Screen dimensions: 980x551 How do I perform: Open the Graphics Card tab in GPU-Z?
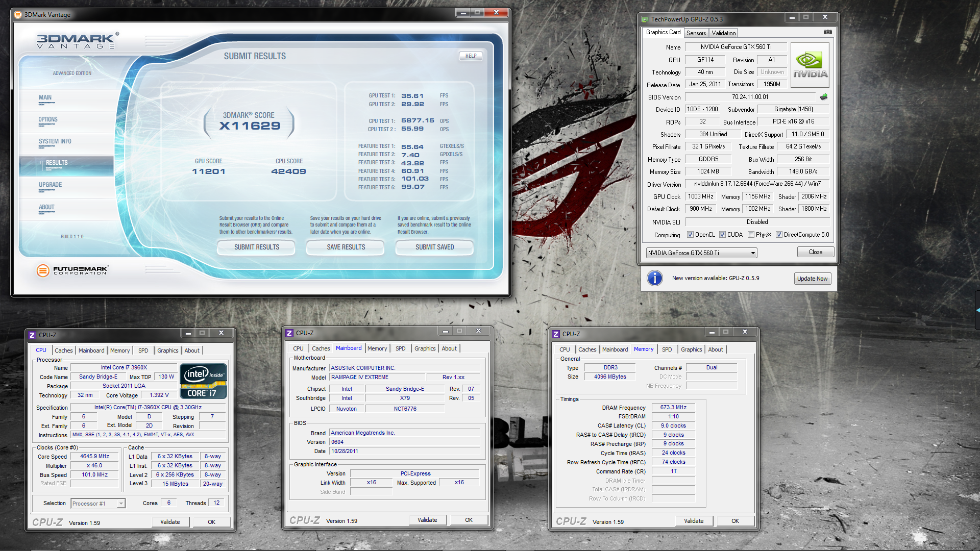coord(663,32)
